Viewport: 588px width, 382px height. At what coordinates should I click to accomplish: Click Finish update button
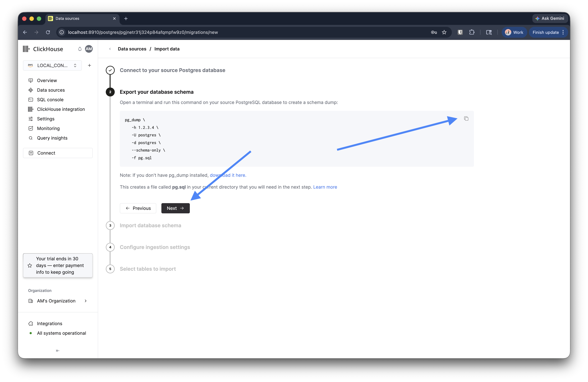pos(545,32)
